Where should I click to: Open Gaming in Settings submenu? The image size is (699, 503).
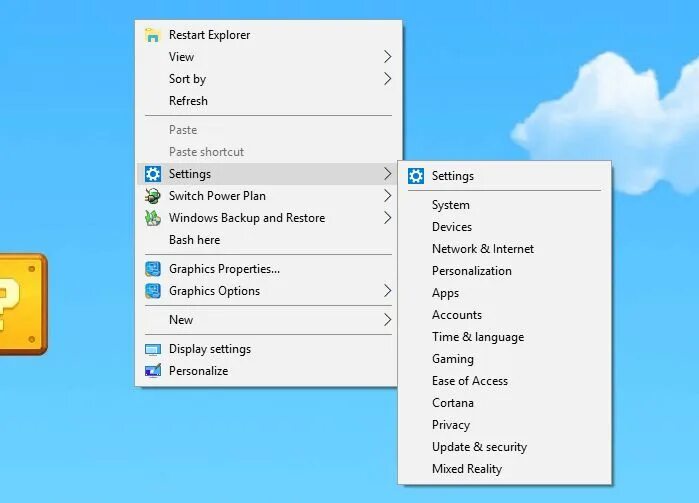505,359
